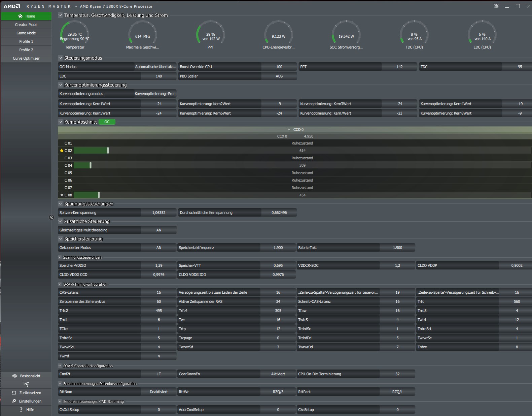
Task: Open Einstellungen with the gear icon
Action: tap(26, 401)
